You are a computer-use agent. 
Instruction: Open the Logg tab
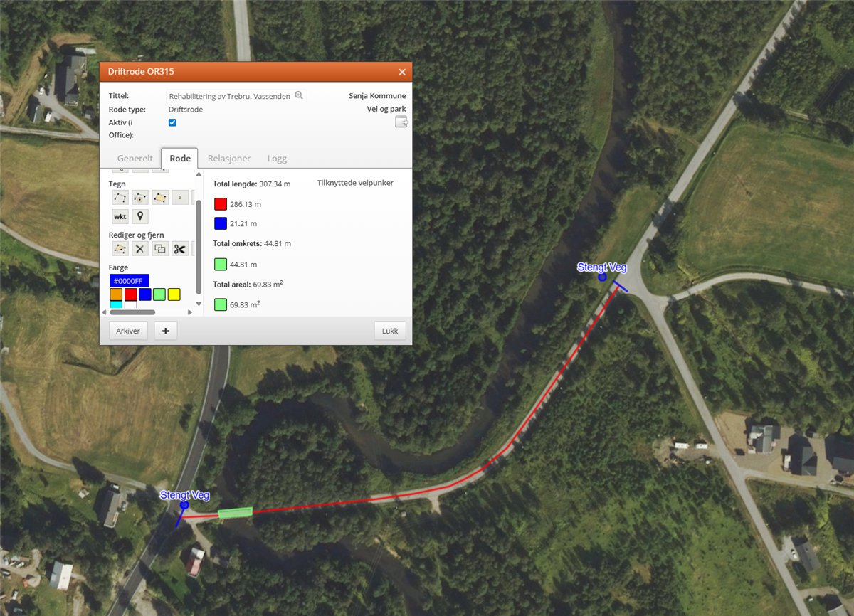tap(277, 159)
